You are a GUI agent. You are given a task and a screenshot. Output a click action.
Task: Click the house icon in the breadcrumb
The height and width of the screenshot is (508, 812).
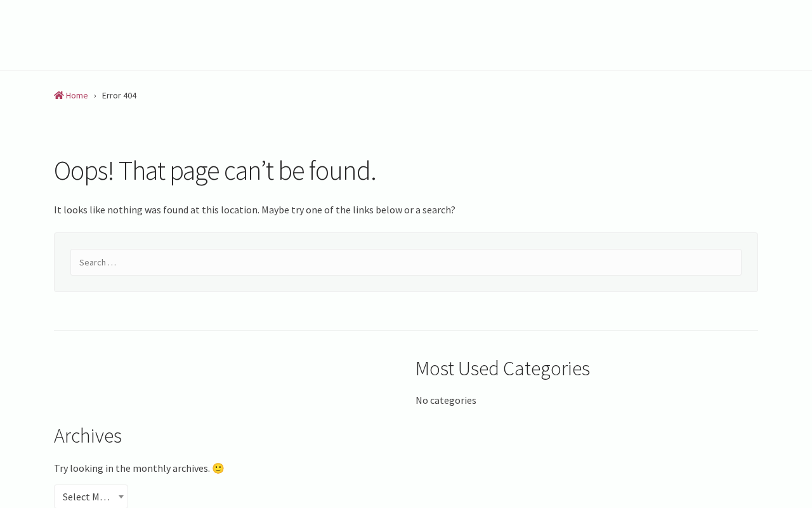point(59,95)
